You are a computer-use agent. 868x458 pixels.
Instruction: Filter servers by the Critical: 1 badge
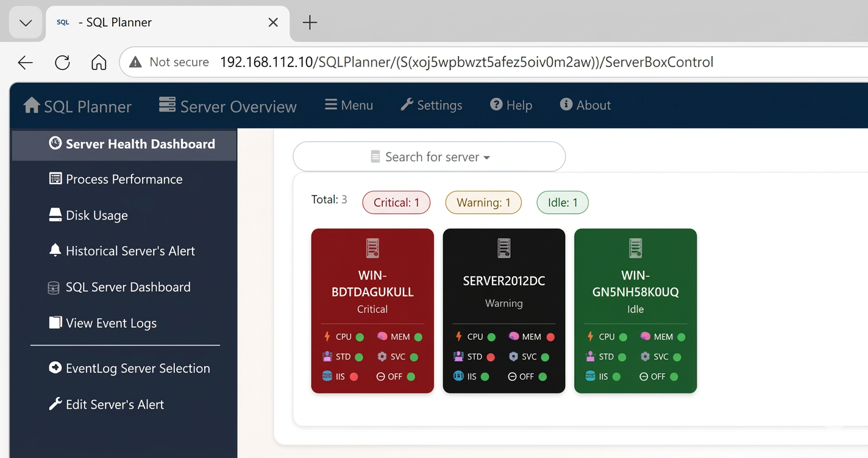click(396, 202)
